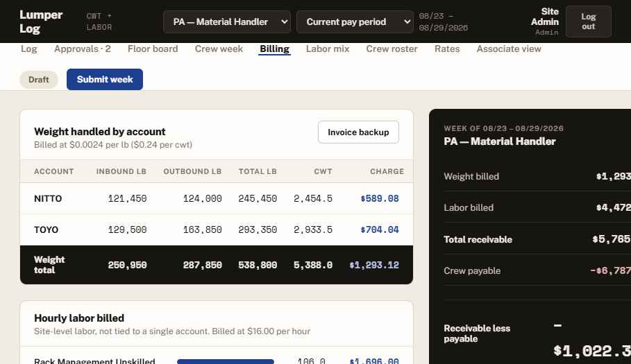Open the Crew roster tab
Viewport: 631px width, 364px height.
392,49
